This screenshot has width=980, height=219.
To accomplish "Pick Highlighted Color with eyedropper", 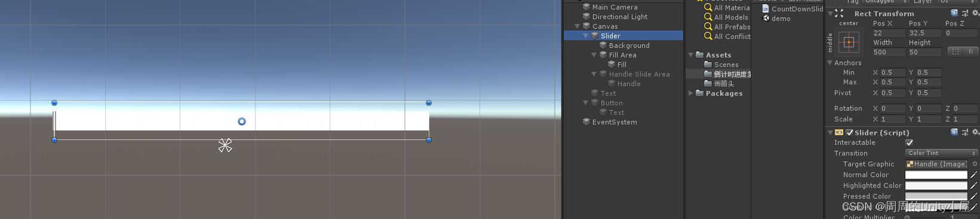I will [973, 185].
